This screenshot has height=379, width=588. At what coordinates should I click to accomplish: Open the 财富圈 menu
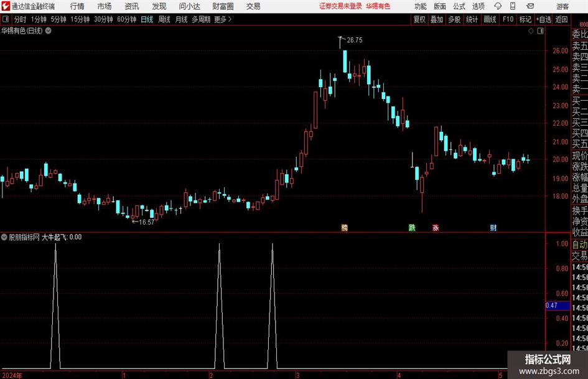pyautogui.click(x=223, y=6)
